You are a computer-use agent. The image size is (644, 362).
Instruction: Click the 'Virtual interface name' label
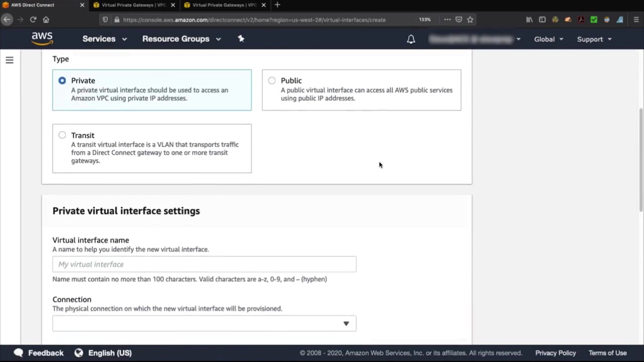(91, 240)
